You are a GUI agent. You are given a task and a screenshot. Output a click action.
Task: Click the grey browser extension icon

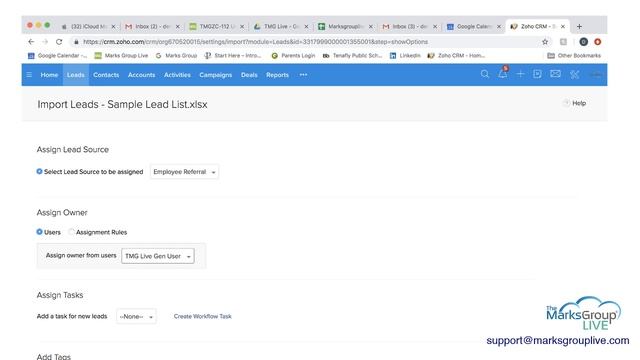tap(563, 42)
